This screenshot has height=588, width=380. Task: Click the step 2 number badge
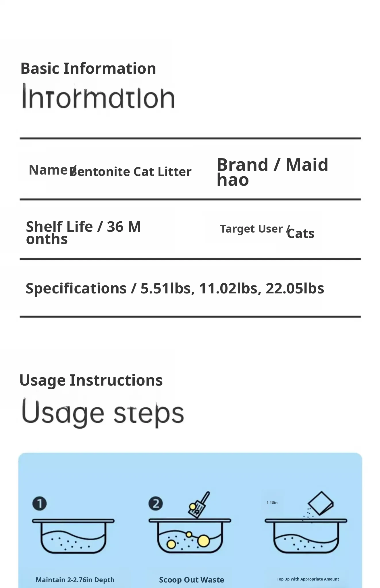click(x=156, y=504)
